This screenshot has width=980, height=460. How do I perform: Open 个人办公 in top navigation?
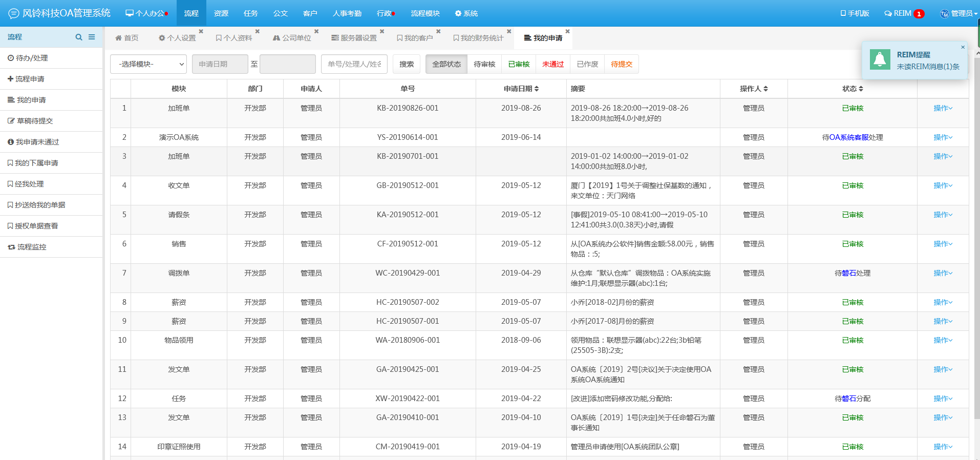pyautogui.click(x=146, y=13)
